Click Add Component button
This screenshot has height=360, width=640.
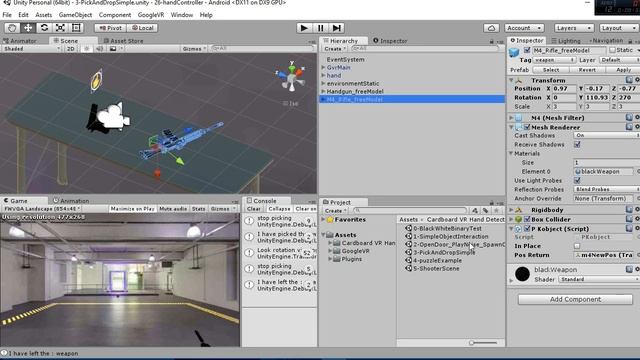575,299
